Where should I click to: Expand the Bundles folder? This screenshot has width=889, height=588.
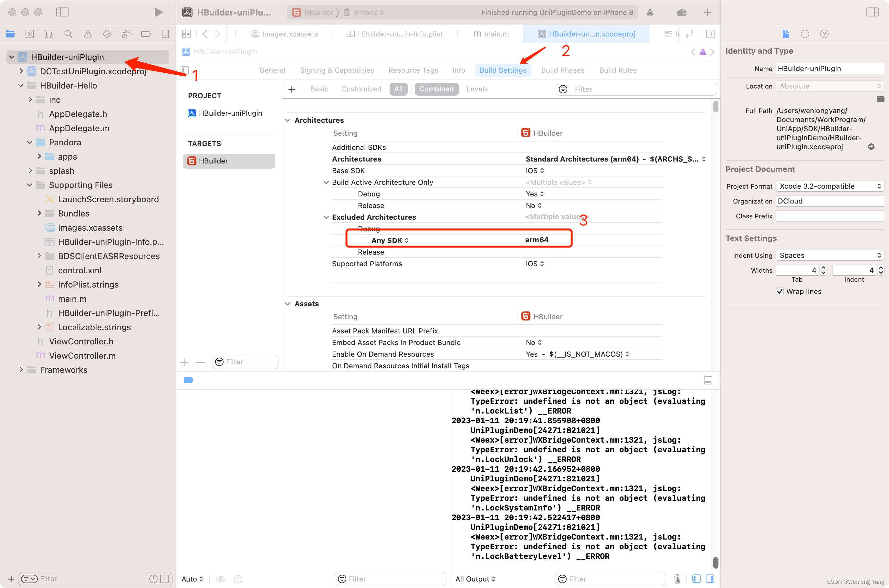(x=39, y=213)
